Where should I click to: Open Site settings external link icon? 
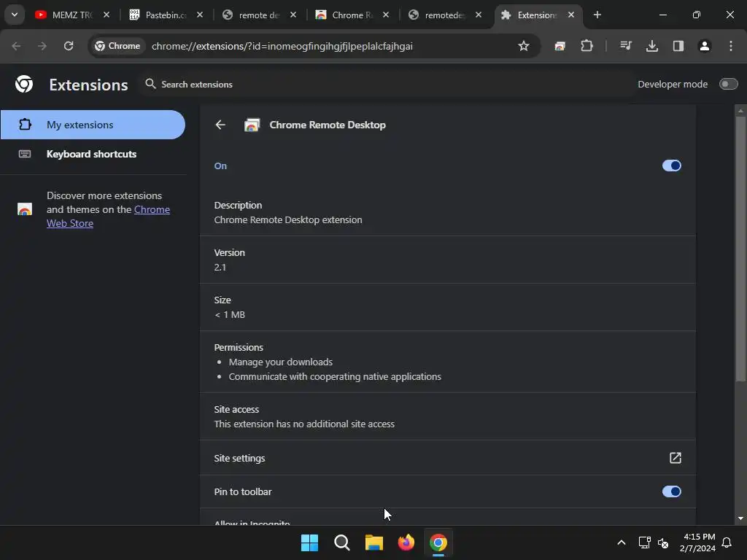(x=675, y=458)
